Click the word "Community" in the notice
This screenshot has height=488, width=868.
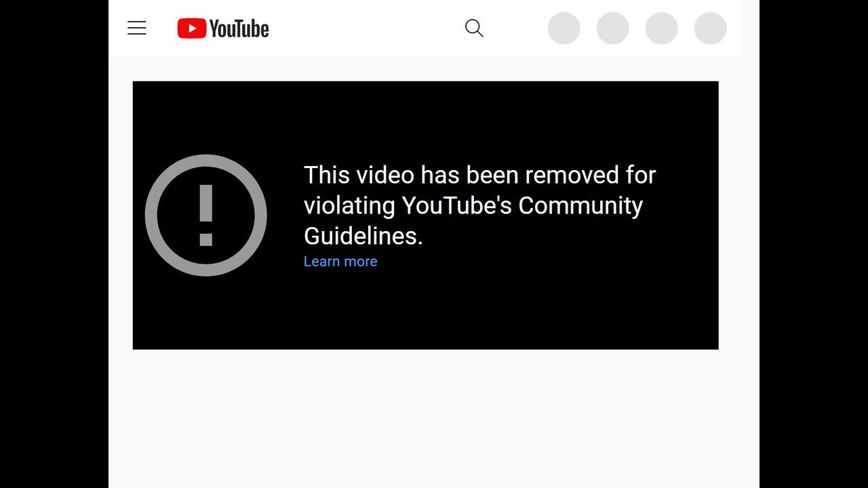(x=580, y=205)
